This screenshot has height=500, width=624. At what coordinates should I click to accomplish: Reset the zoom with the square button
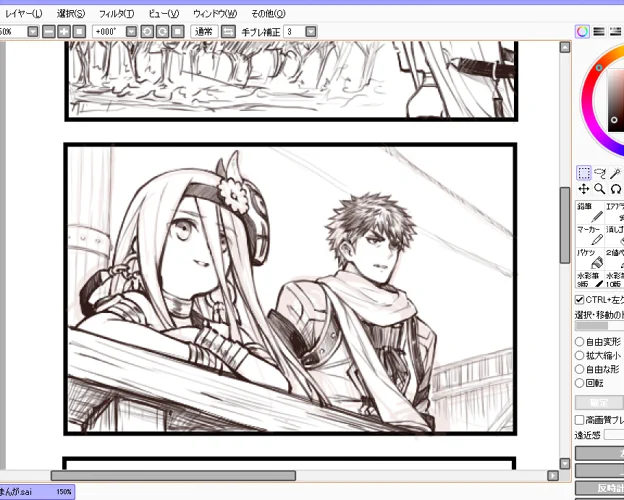click(x=79, y=31)
